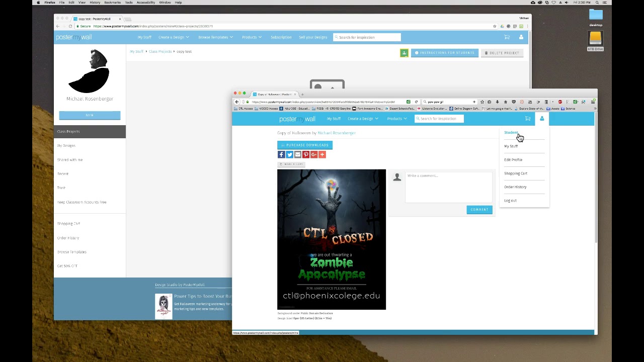
Task: Select the copy test browser tab
Action: pyautogui.click(x=97, y=19)
